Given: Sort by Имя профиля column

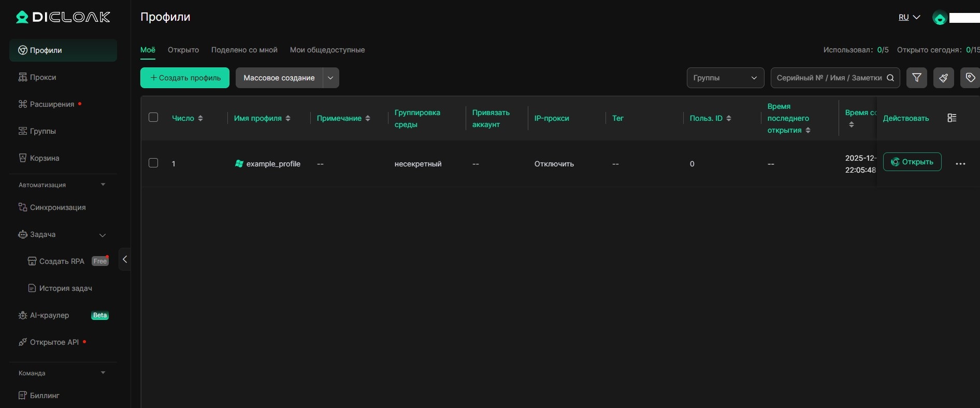Looking at the screenshot, I should 288,118.
